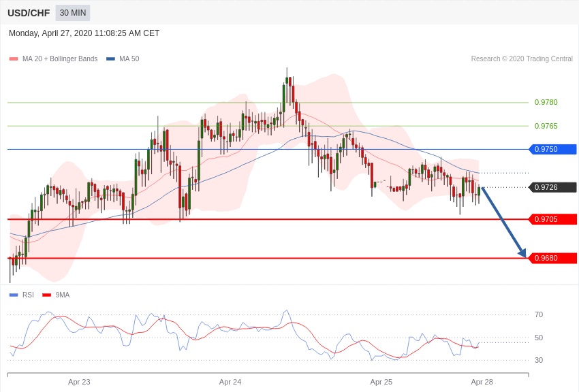Click the blue 0.9750 pivot price tag
This screenshot has width=579, height=392.
552,149
